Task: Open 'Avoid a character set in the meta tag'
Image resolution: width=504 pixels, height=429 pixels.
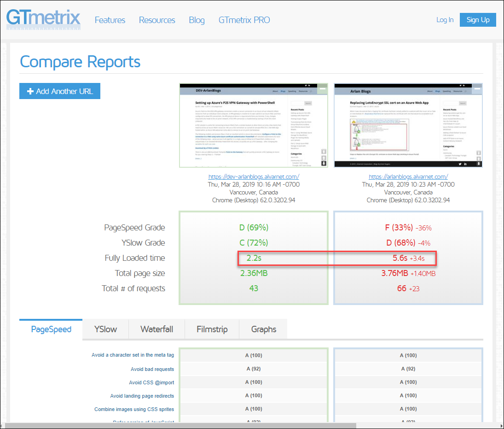Action: (x=133, y=355)
